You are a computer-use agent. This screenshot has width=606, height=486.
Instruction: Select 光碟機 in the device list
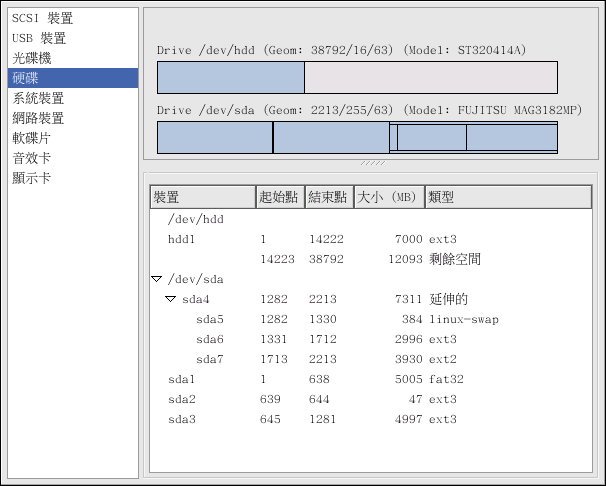tap(32, 58)
